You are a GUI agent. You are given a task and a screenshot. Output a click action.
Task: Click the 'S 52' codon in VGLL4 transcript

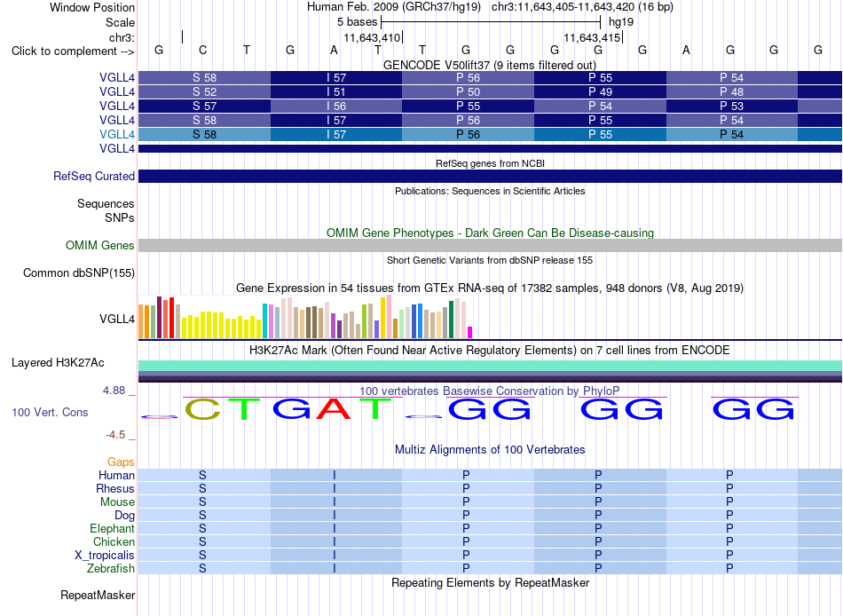click(x=204, y=92)
